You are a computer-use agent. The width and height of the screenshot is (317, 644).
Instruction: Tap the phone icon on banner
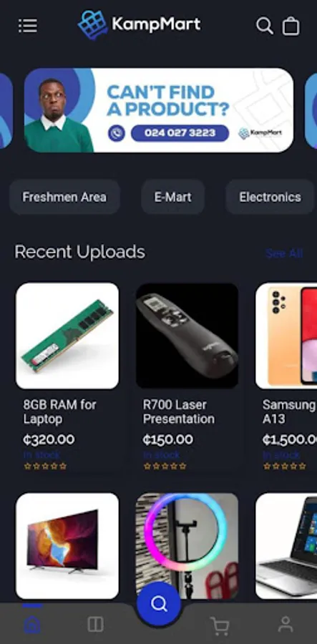[117, 133]
